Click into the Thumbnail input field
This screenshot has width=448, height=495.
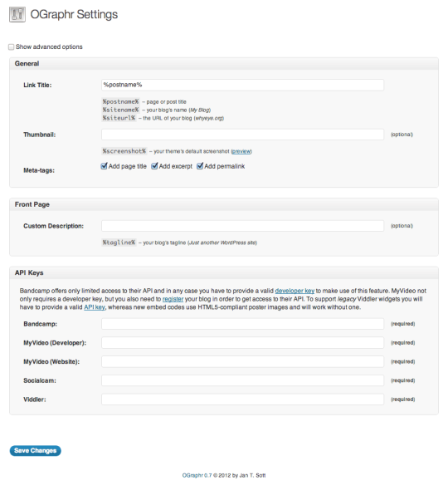(x=242, y=135)
